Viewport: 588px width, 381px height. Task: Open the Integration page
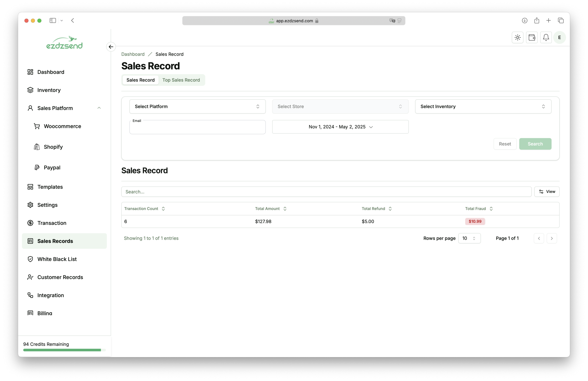50,295
